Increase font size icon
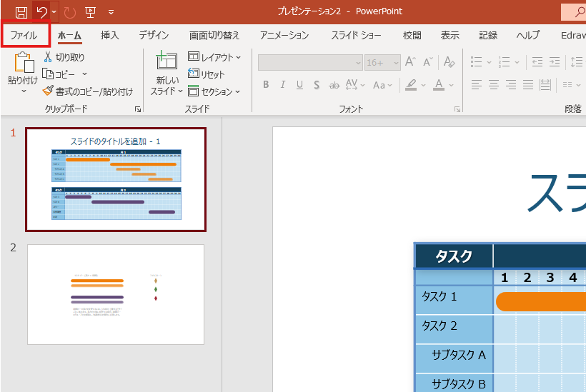 411,62
